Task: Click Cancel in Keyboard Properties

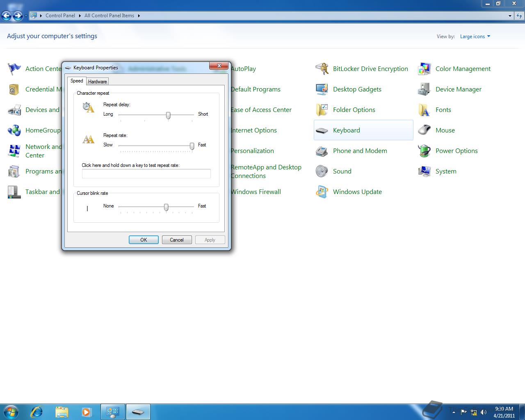Action: click(177, 240)
